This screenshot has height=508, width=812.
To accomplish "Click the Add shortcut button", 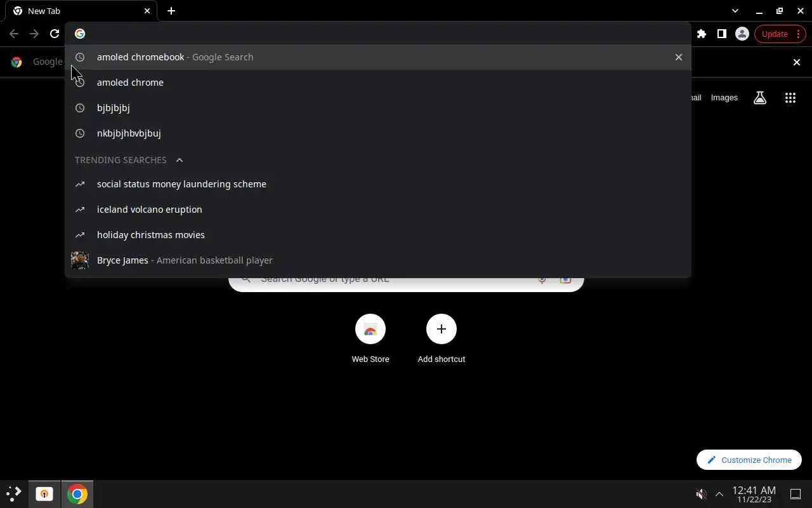I will 442,339.
